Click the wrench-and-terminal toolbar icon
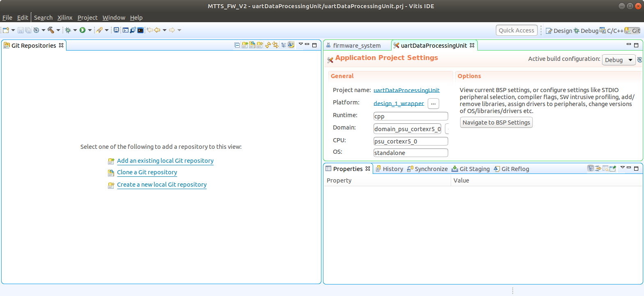 (133, 30)
